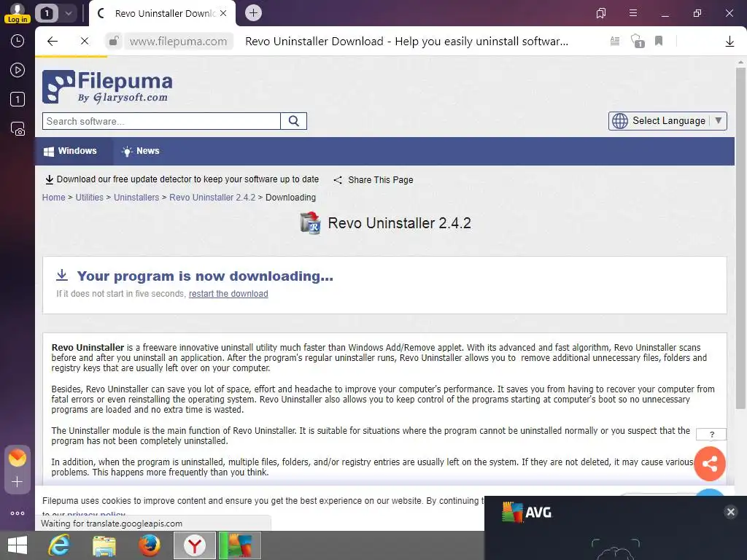Image resolution: width=747 pixels, height=560 pixels.
Task: Click the Revo Uninstaller program icon
Action: [310, 223]
